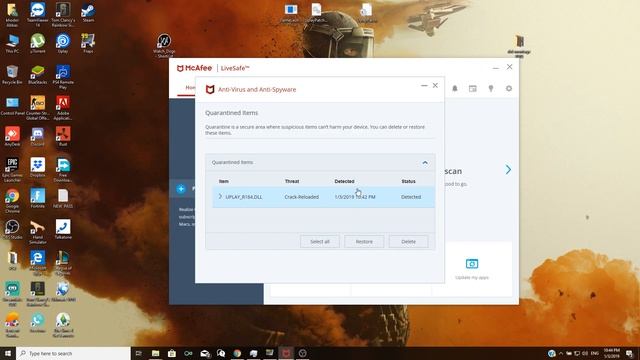Open Counter-Strike Global Offensive shortcut

point(38,108)
